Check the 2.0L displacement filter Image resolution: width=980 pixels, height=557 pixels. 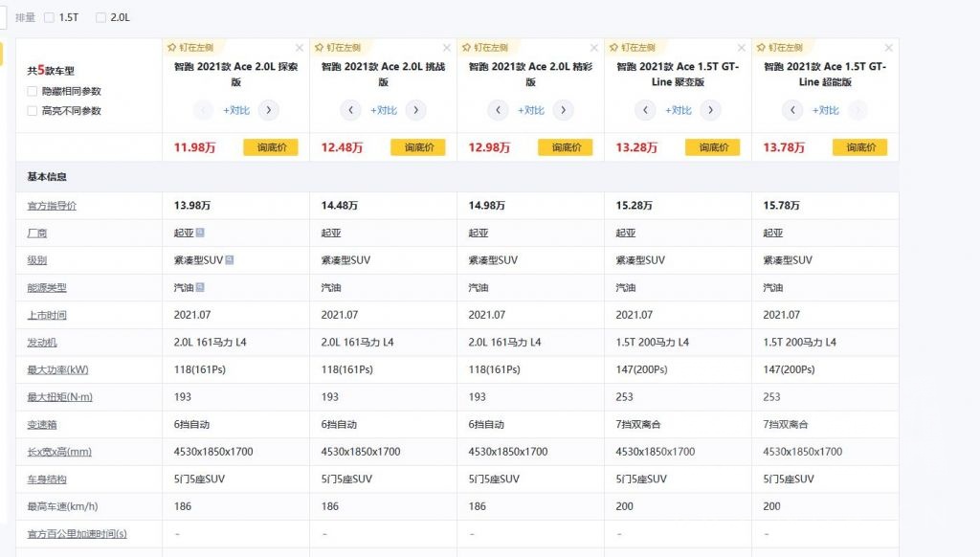tap(101, 17)
